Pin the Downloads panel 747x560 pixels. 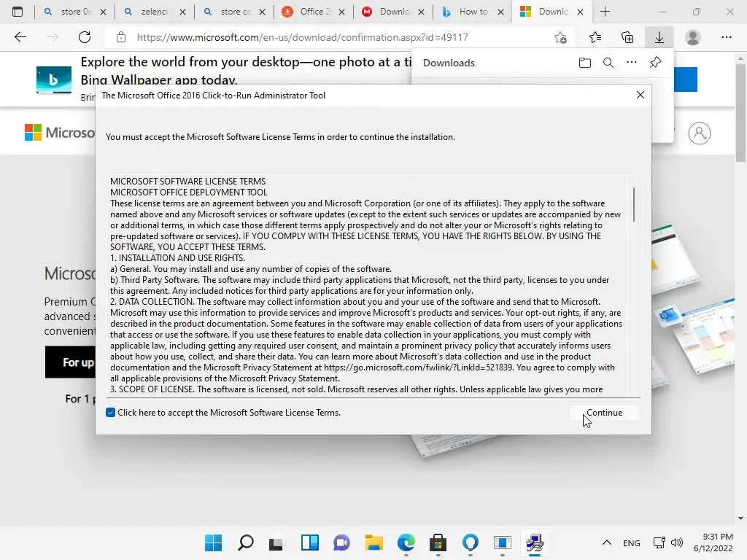(x=656, y=63)
